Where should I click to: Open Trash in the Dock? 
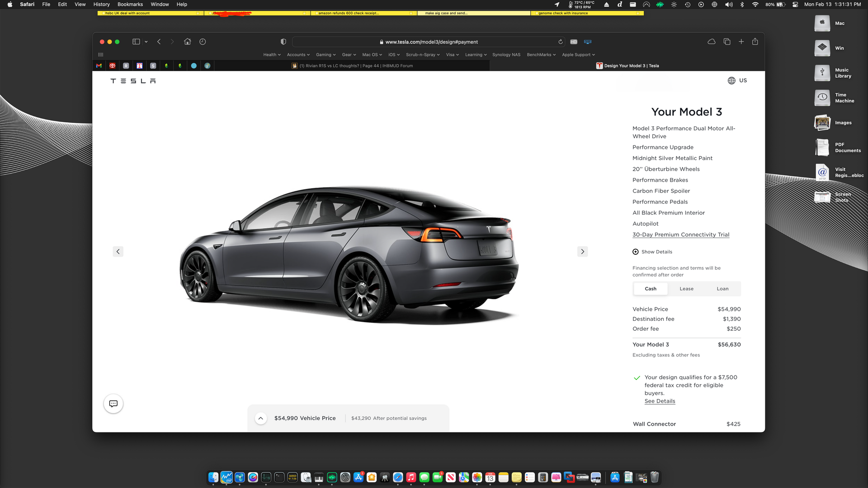[x=655, y=477]
